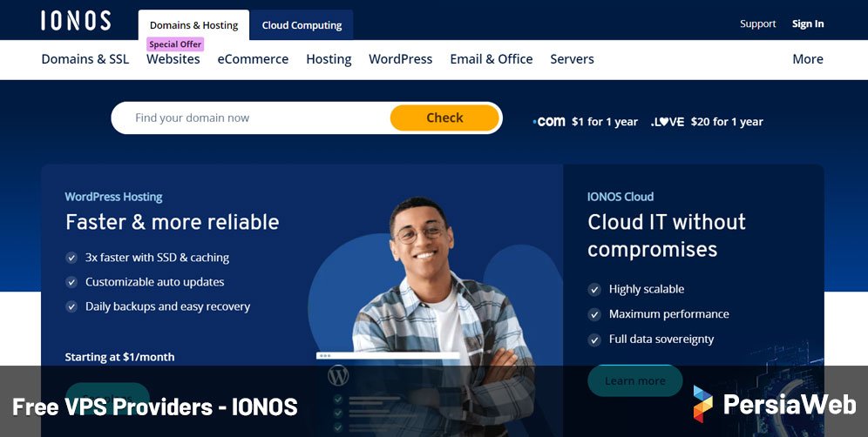Click checkmark beside Full data sovereignty

pyautogui.click(x=594, y=340)
